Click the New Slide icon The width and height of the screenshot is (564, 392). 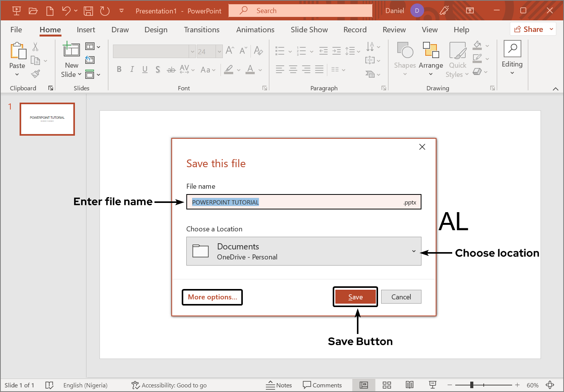tap(71, 50)
